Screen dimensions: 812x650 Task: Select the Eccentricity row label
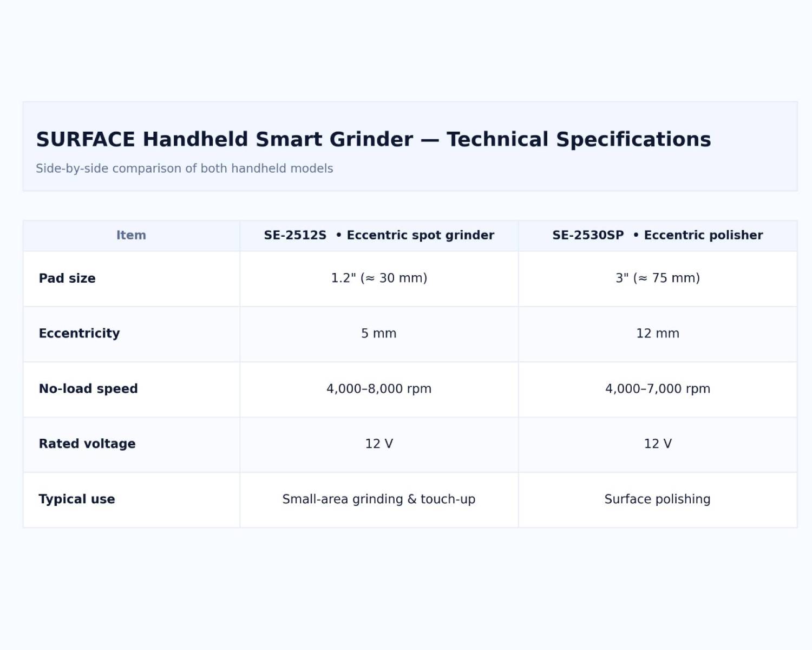(79, 334)
